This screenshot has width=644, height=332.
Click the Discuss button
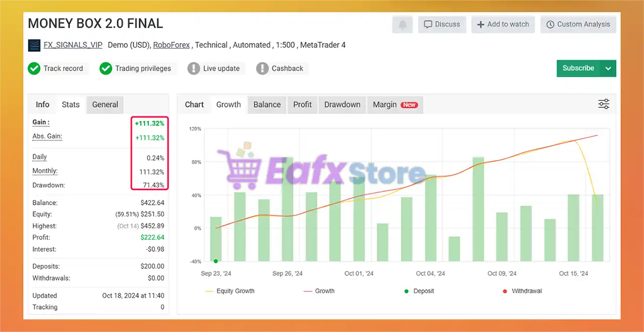(x=442, y=24)
